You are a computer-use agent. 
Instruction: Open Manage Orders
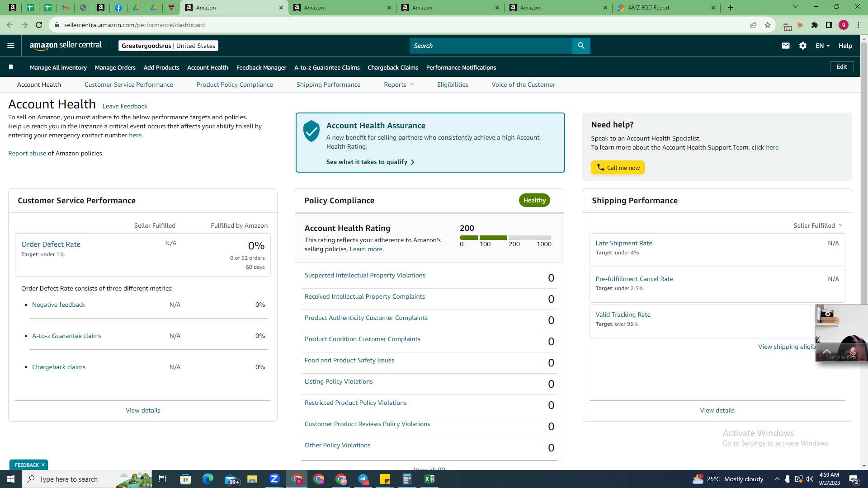click(115, 67)
